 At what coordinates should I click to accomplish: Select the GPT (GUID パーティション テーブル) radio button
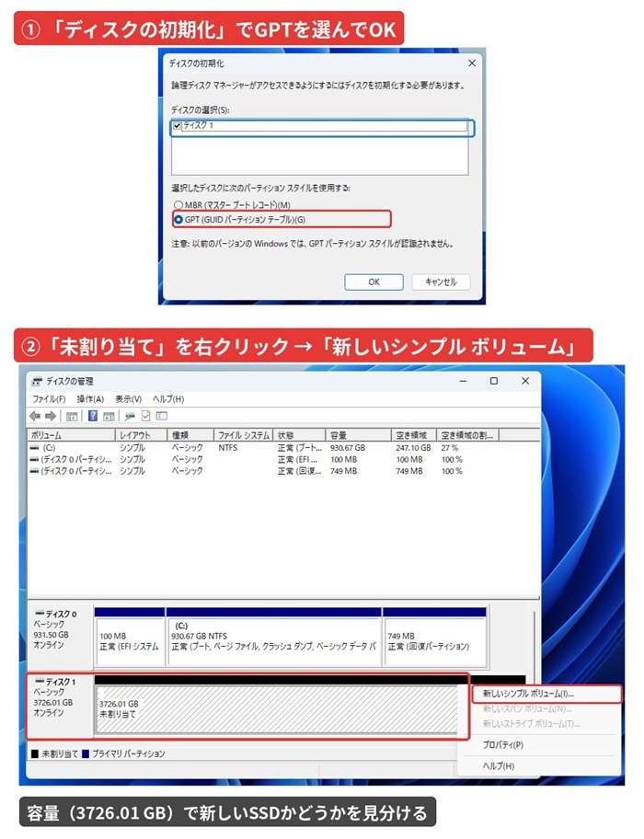coord(178,219)
